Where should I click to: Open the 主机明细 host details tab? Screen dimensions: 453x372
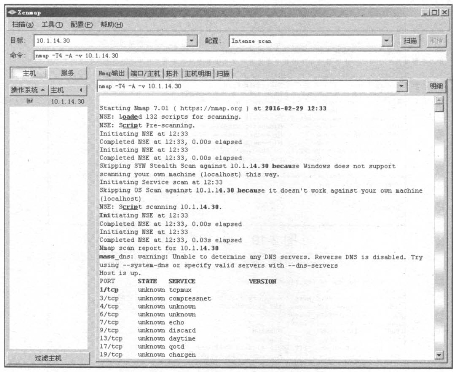click(198, 73)
